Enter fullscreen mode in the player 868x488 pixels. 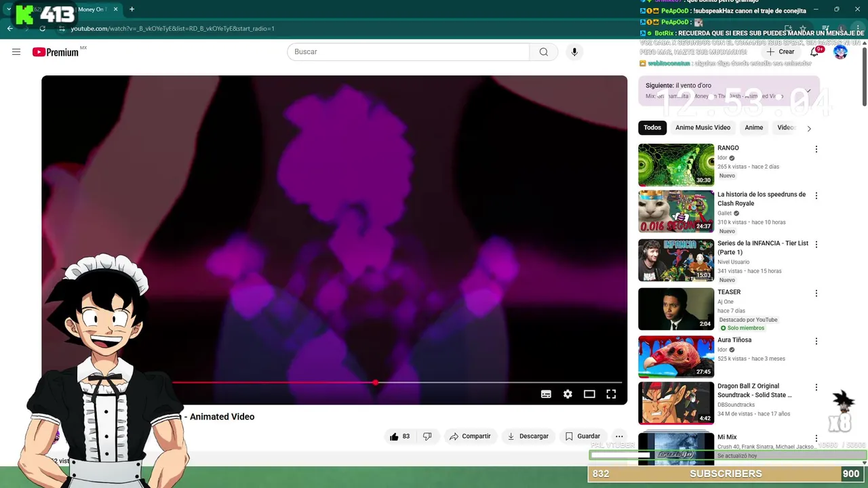(x=611, y=394)
